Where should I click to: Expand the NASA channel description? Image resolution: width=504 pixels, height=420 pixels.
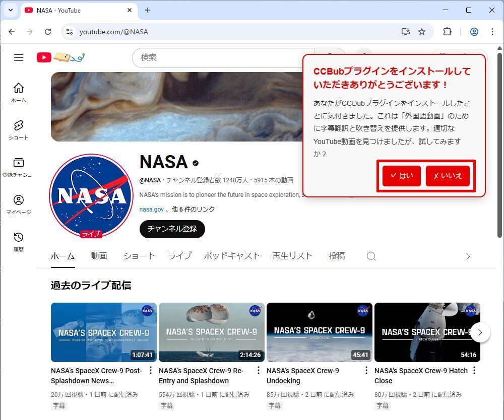[221, 194]
